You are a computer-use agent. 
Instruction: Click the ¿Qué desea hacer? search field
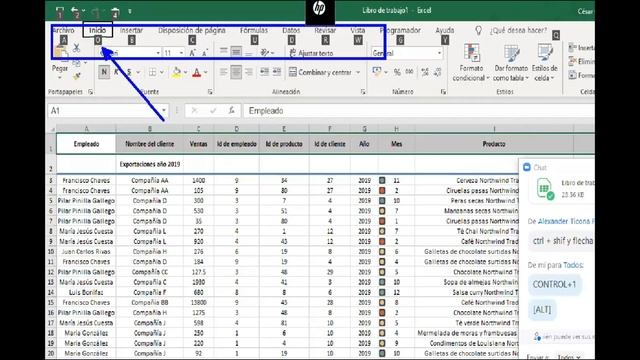pyautogui.click(x=518, y=30)
